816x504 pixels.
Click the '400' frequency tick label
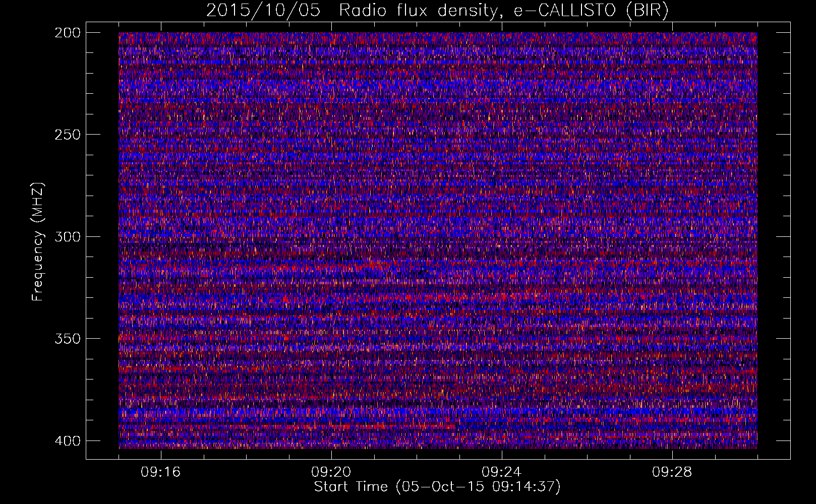pos(67,440)
